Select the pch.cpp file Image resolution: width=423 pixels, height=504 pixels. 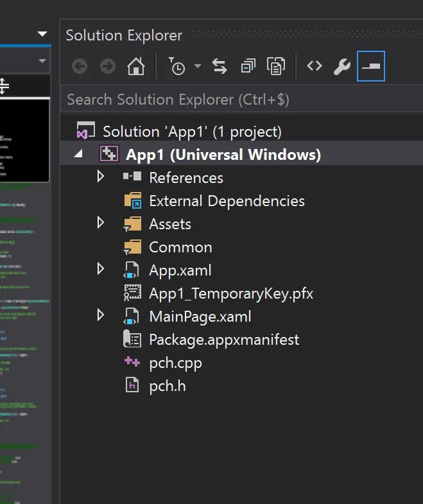click(175, 363)
